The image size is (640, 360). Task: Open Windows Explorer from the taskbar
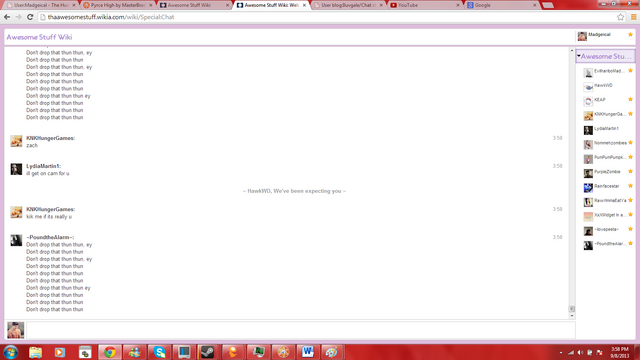click(35, 352)
